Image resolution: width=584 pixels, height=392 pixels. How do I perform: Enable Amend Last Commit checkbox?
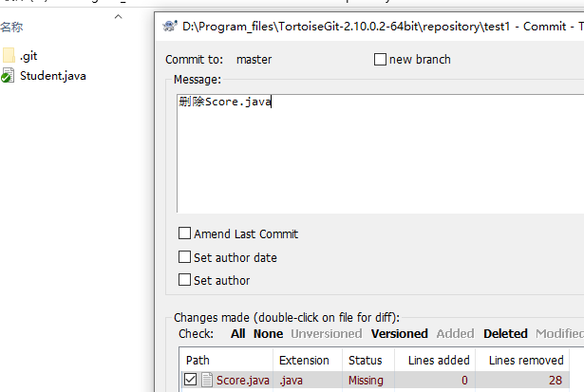click(184, 233)
